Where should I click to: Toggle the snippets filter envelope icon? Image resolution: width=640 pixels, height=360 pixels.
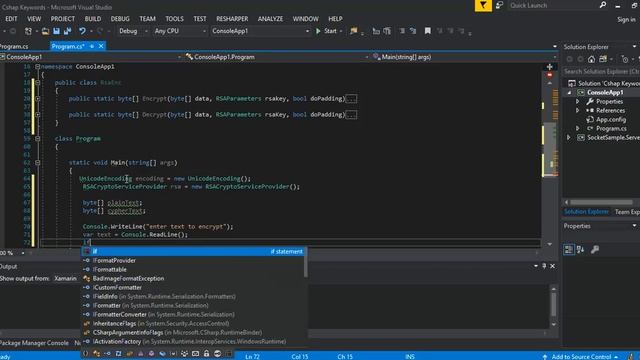click(x=196, y=353)
